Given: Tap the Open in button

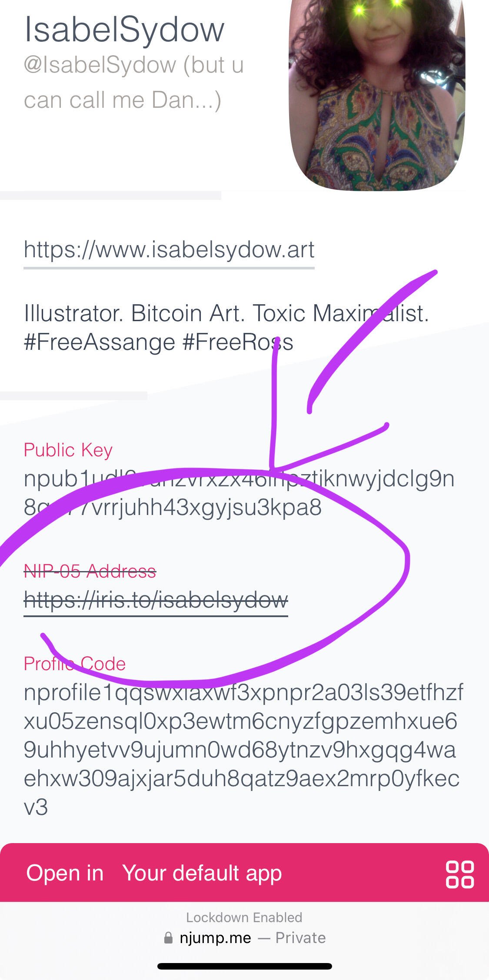Looking at the screenshot, I should [65, 873].
